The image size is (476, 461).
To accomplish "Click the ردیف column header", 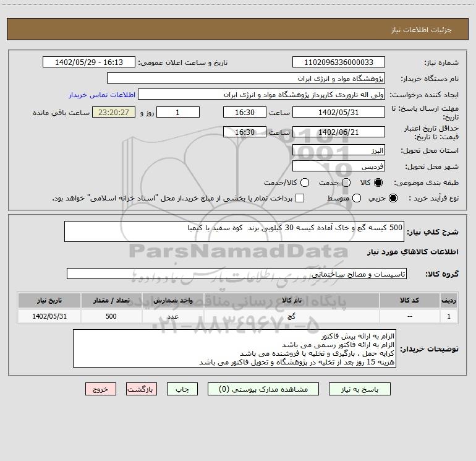I will (x=449, y=300).
